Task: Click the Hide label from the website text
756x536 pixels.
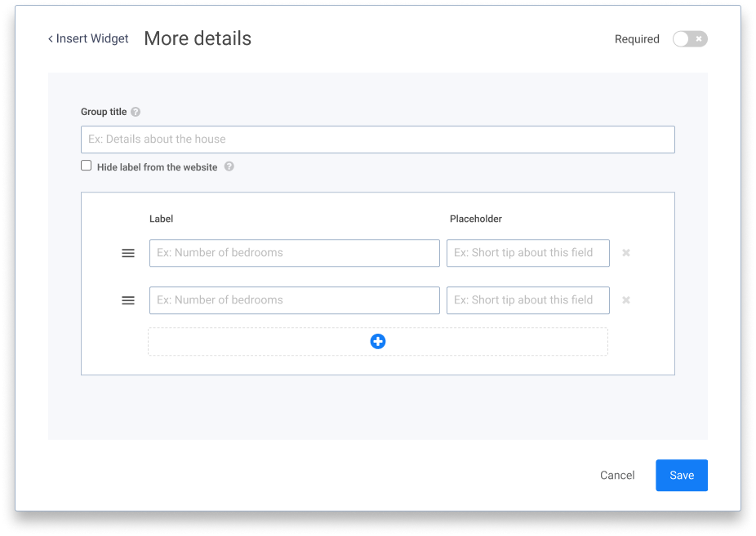Action: pos(157,167)
